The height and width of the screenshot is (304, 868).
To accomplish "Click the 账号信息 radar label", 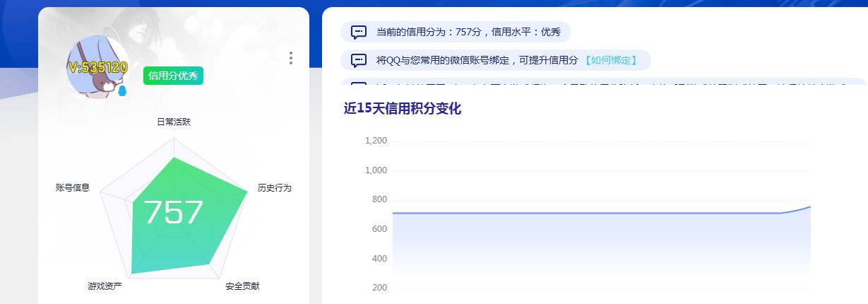I will (x=73, y=187).
